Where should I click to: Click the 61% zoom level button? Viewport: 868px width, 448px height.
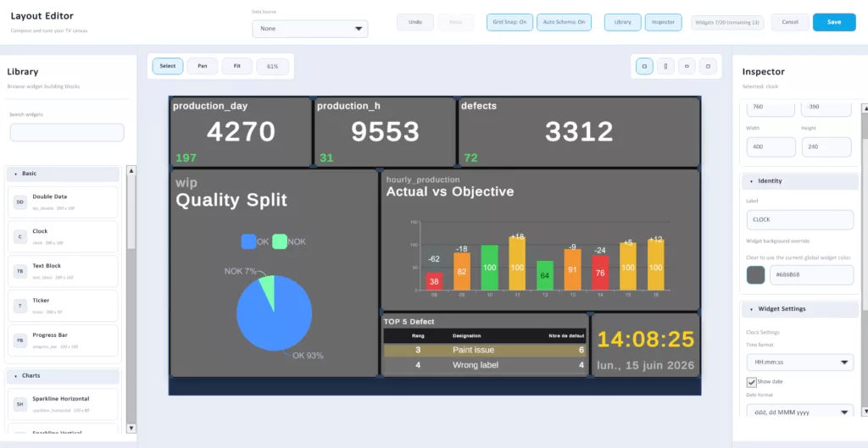point(272,66)
